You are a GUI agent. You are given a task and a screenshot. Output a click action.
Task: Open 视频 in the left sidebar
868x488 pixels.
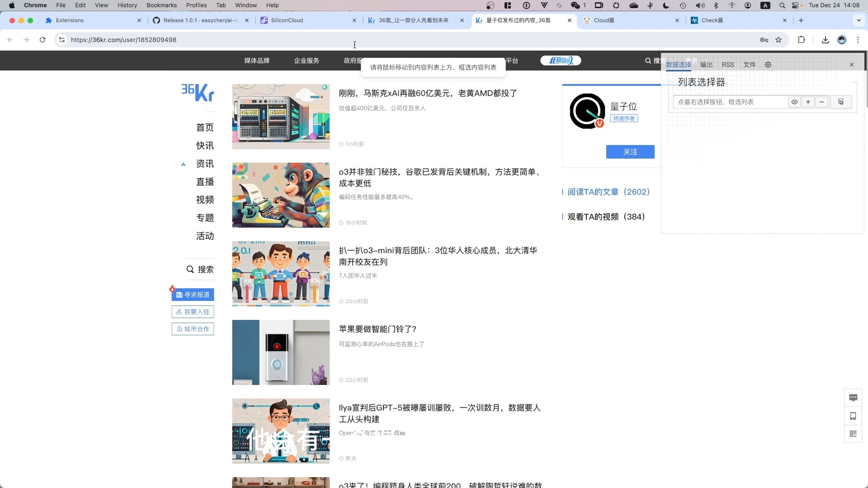coord(205,200)
